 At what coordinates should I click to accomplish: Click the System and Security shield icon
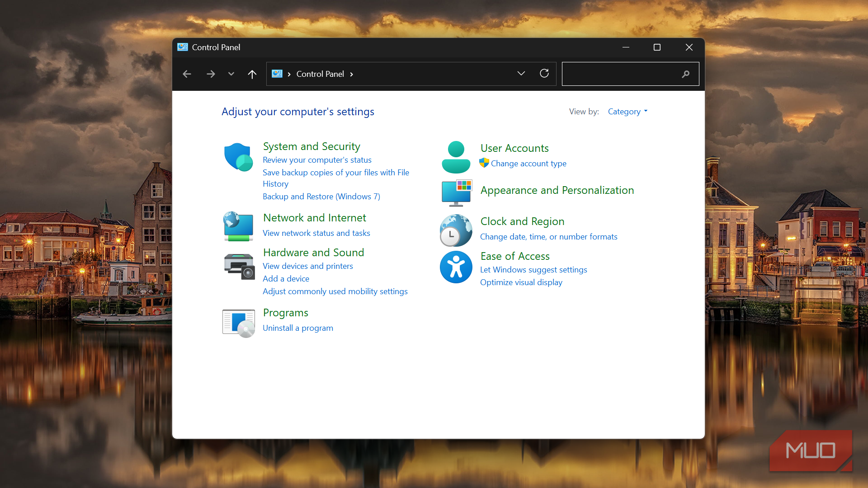(x=239, y=157)
